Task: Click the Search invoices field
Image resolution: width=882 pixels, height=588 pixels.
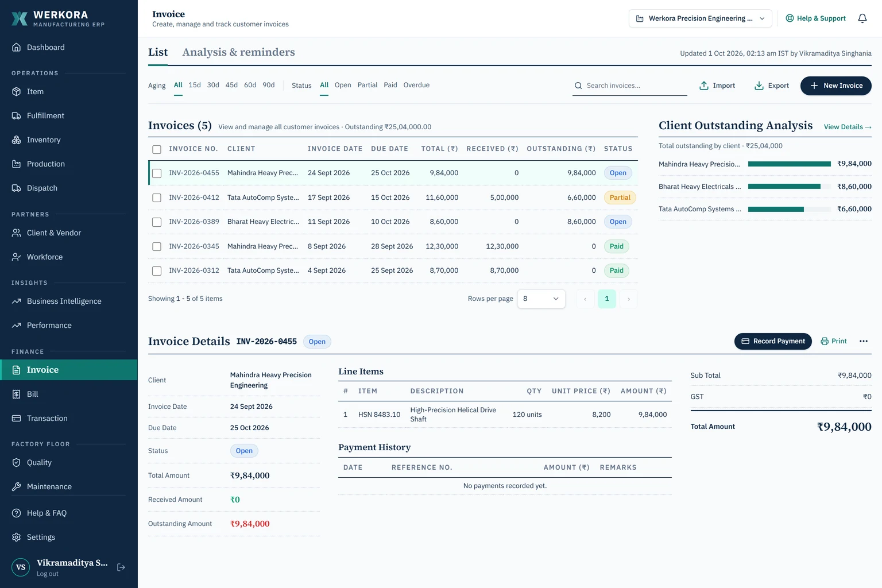Action: (x=630, y=86)
